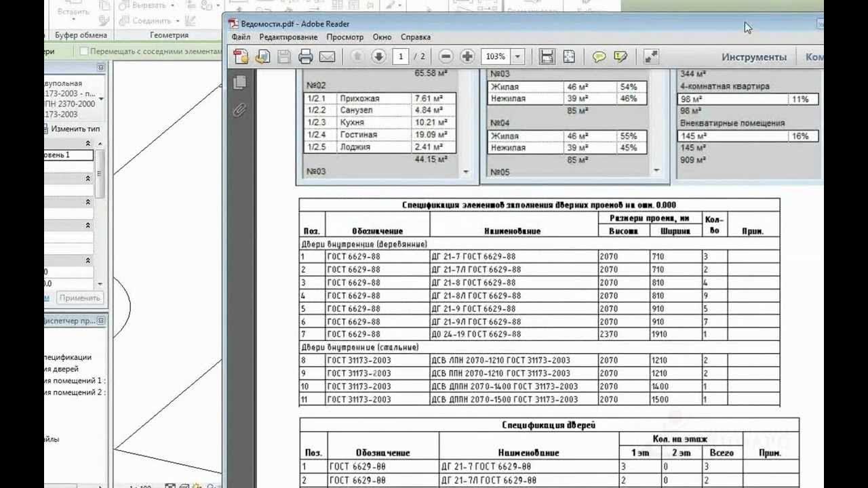Screen dimensions: 868x488
Task: Select the Кухня row in room list
Action: [x=380, y=123]
